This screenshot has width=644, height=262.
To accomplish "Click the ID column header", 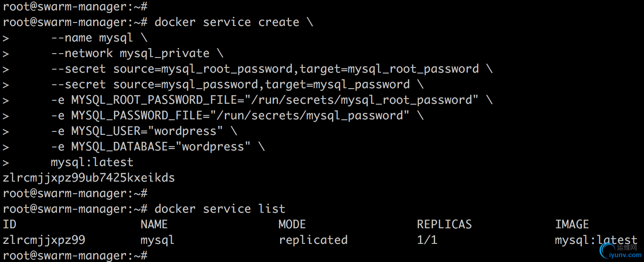I will coord(9,224).
